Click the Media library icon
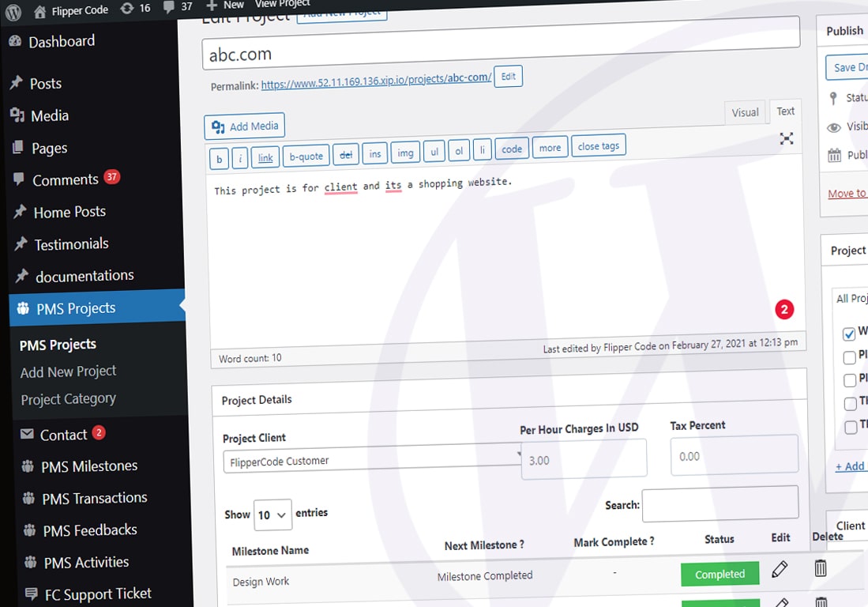 click(x=17, y=115)
